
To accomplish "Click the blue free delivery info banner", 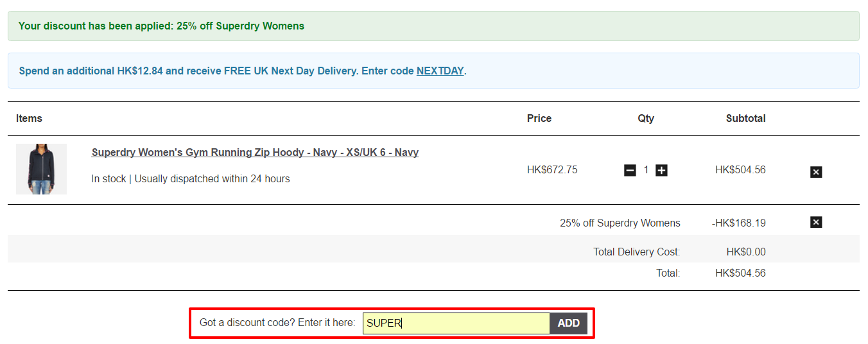I will [433, 71].
